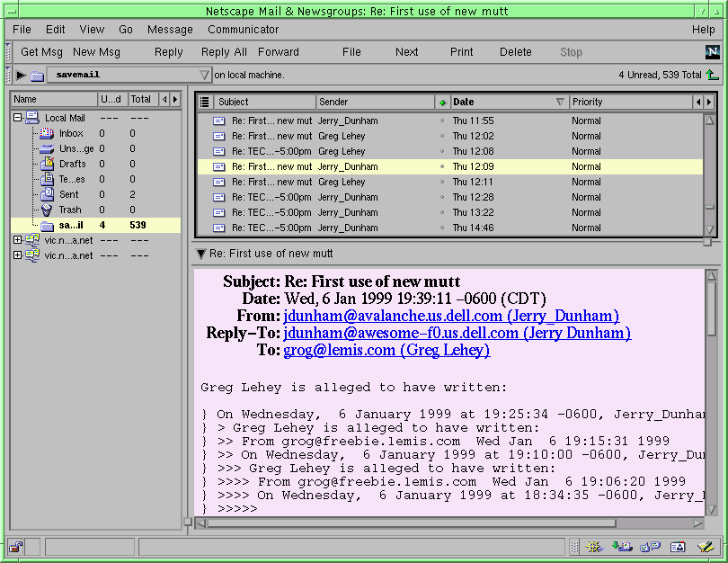Open the File menu
Screen dimensions: 728x563
22,30
